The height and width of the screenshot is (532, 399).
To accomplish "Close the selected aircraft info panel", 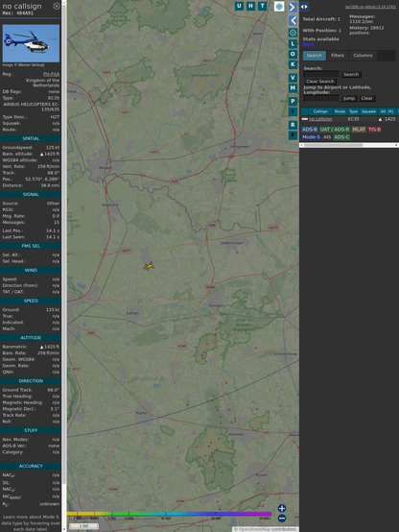I will pos(57,6).
